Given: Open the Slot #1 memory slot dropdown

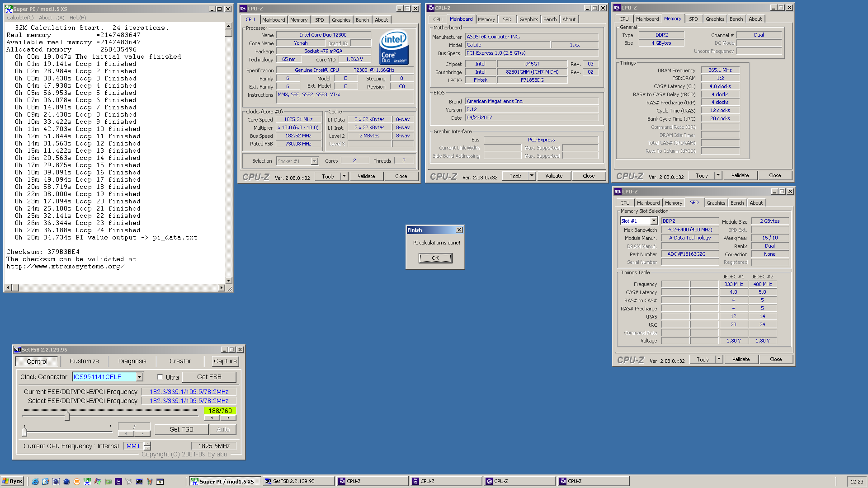Looking at the screenshot, I should coord(654,221).
